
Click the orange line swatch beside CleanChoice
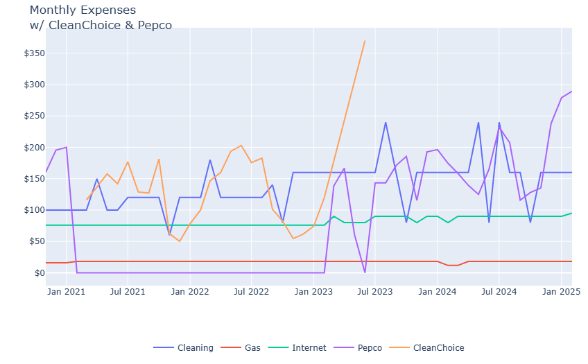(401, 348)
